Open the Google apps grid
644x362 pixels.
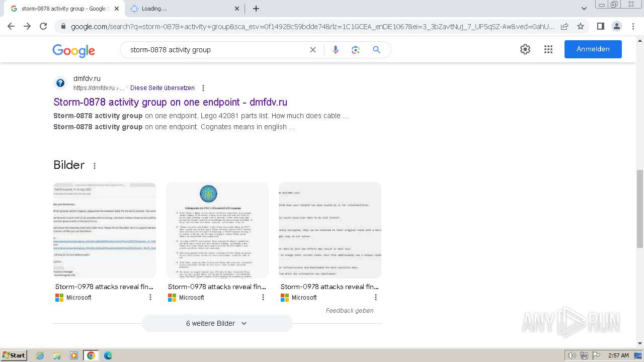[x=548, y=49]
